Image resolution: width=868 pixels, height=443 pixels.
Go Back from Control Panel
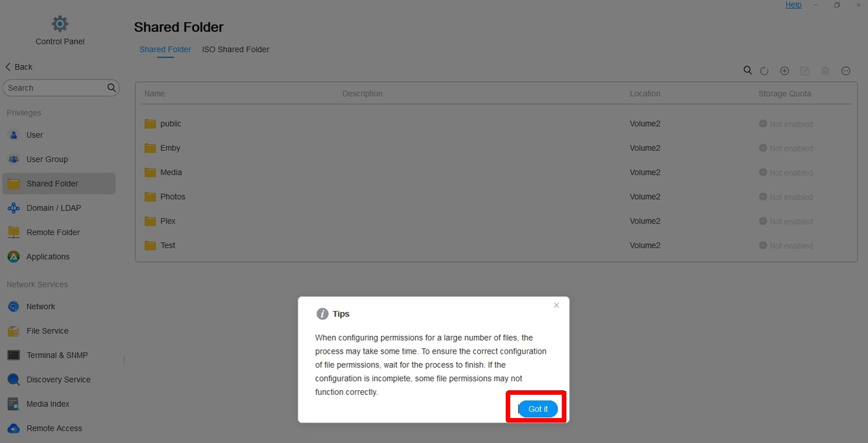pyautogui.click(x=19, y=67)
